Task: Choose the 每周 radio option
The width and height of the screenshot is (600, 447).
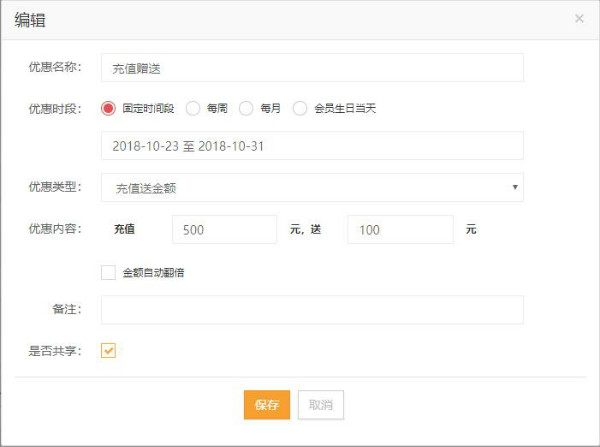Action: click(193, 108)
